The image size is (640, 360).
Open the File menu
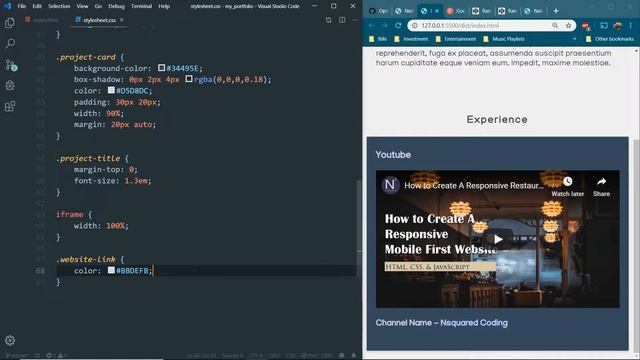tap(22, 6)
